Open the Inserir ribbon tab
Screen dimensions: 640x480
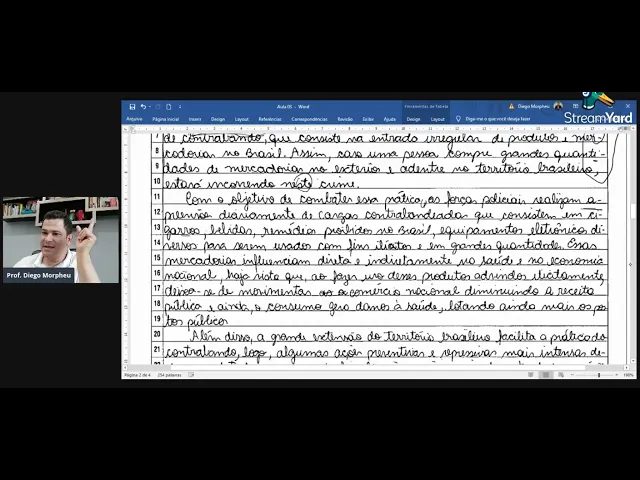(195, 119)
